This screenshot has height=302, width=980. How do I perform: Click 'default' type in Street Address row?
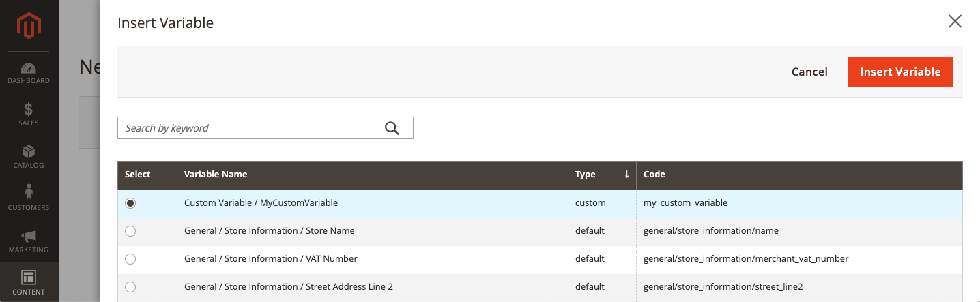[602, 287]
